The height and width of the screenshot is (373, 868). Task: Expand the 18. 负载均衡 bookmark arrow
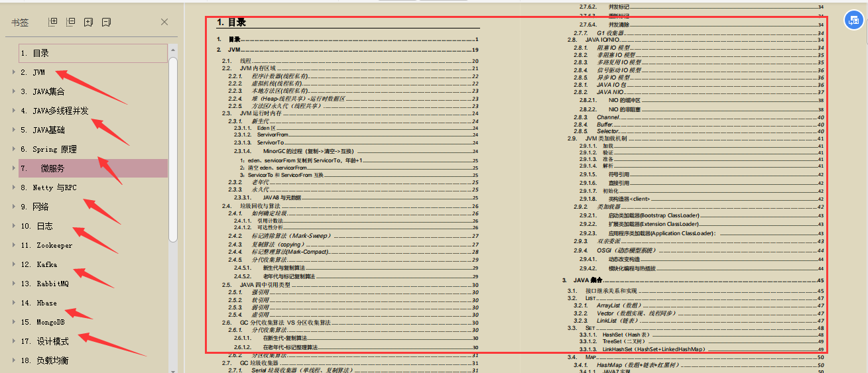pyautogui.click(x=13, y=360)
